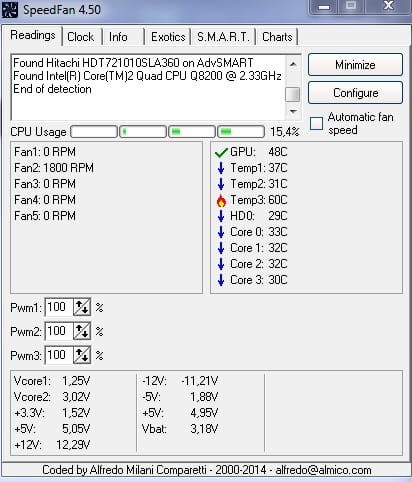Click the Pwm3 value field
Screen dimensions: 412x482
59,355
